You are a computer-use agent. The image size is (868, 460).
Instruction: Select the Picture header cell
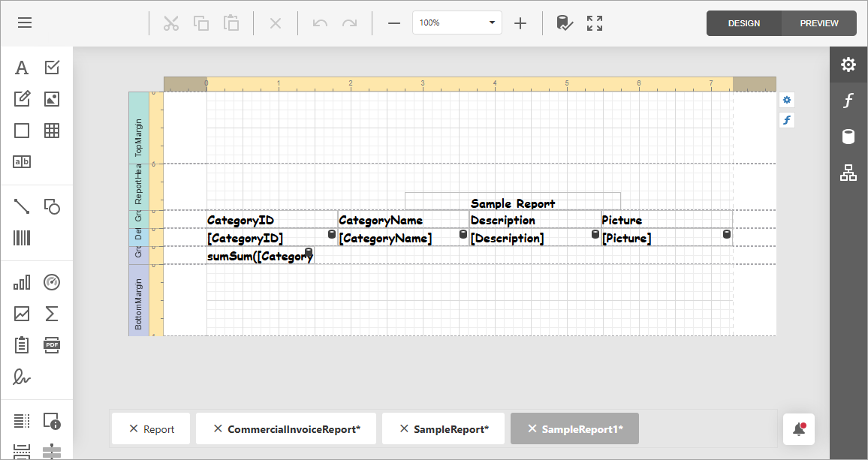point(667,220)
